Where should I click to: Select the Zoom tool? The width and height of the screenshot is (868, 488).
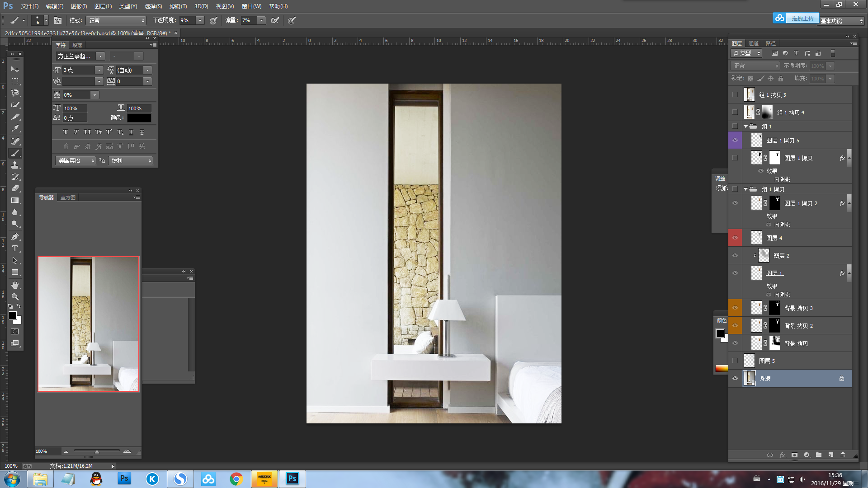(x=15, y=297)
